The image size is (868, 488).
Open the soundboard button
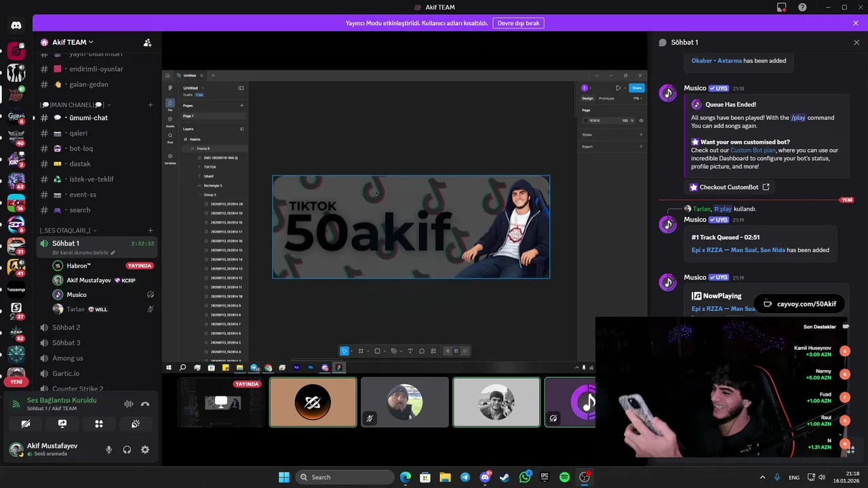pyautogui.click(x=136, y=424)
